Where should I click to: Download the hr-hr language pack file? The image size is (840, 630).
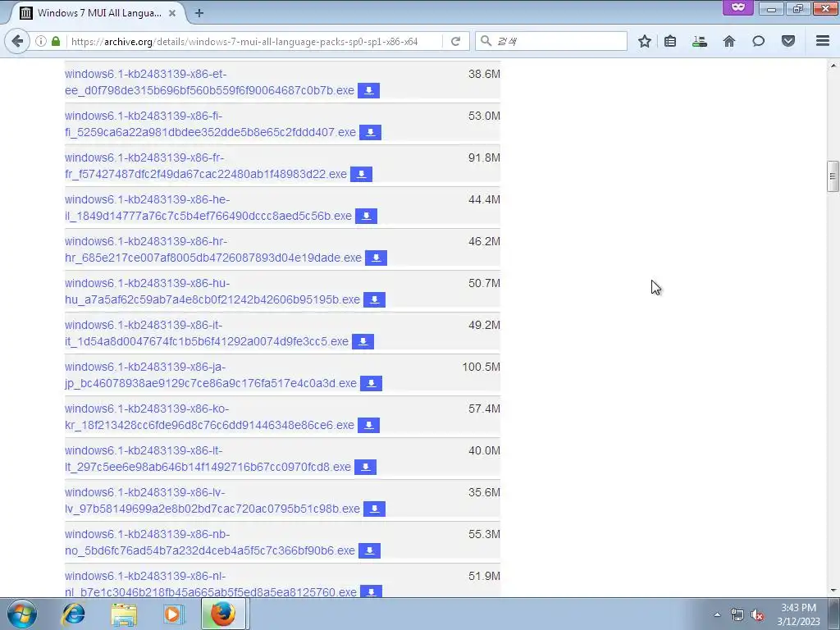click(x=376, y=258)
